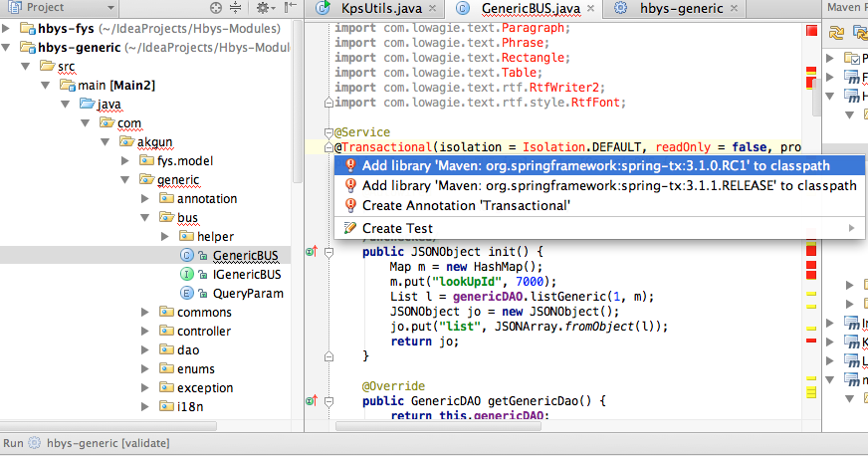Toggle code folding beside @Service annotation
Image resolution: width=868 pixels, height=456 pixels.
point(328,132)
